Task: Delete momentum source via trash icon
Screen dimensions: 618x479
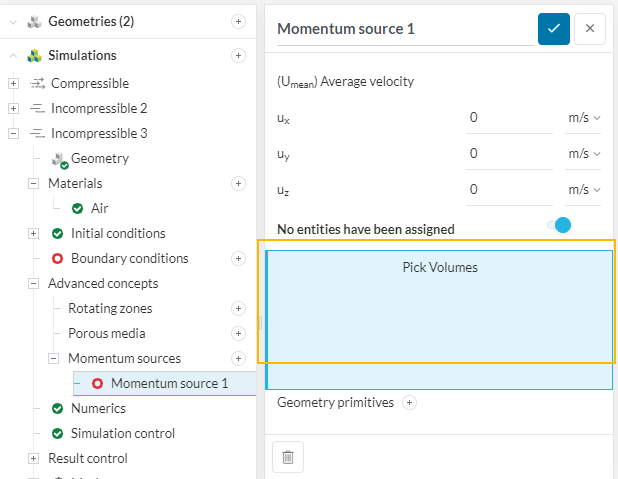Action: (x=288, y=457)
